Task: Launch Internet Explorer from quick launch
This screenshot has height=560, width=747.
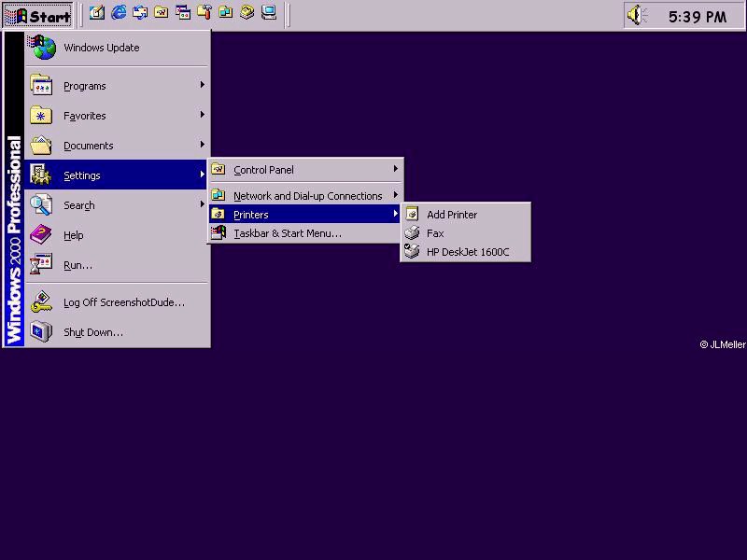Action: (119, 13)
